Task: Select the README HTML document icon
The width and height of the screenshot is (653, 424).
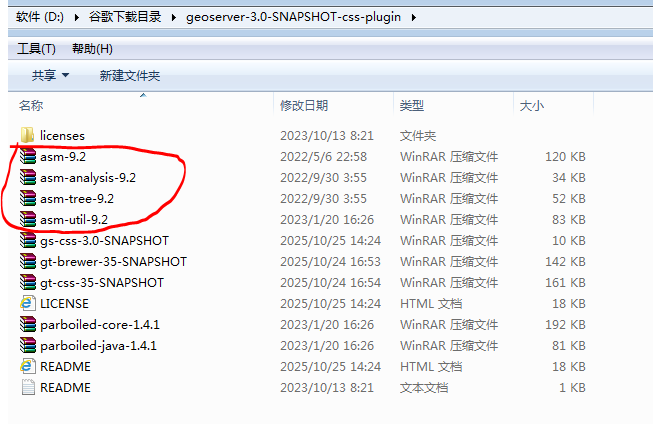Action: pyautogui.click(x=27, y=366)
